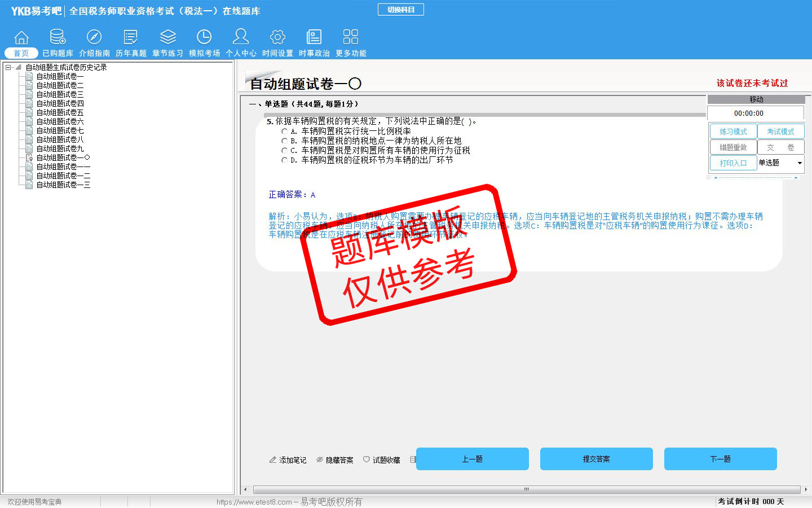The width and height of the screenshot is (812, 508).
Task: Switch to 练习模式 tab
Action: click(x=733, y=132)
